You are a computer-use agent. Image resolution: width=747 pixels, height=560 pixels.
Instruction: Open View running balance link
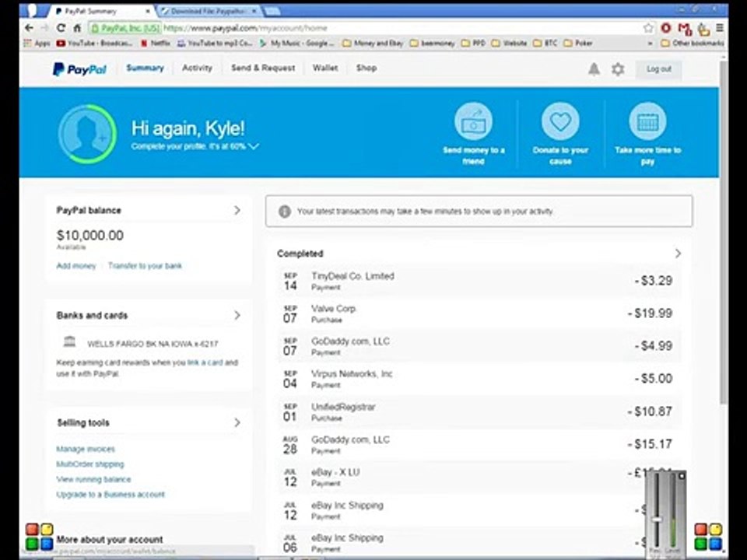point(93,479)
